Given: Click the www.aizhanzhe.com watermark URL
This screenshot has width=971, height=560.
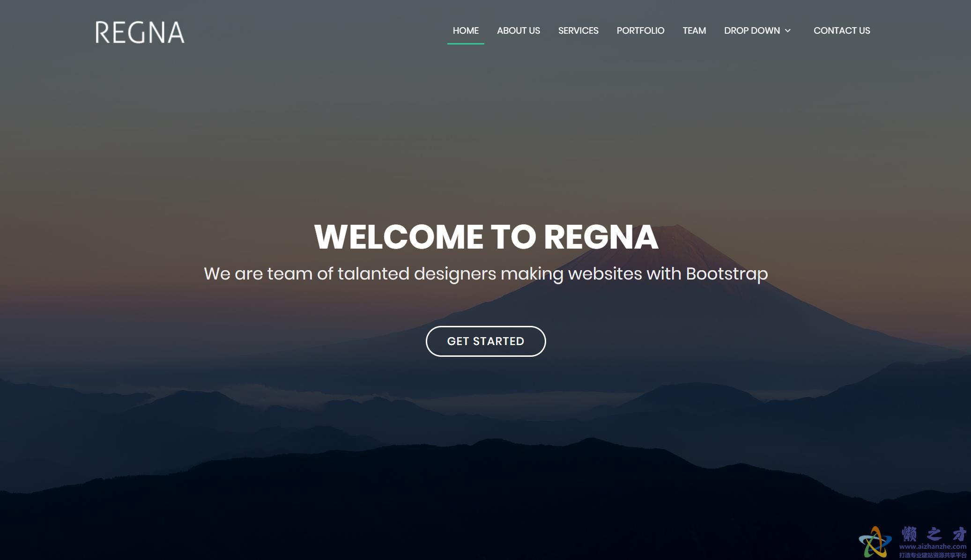Looking at the screenshot, I should [933, 546].
